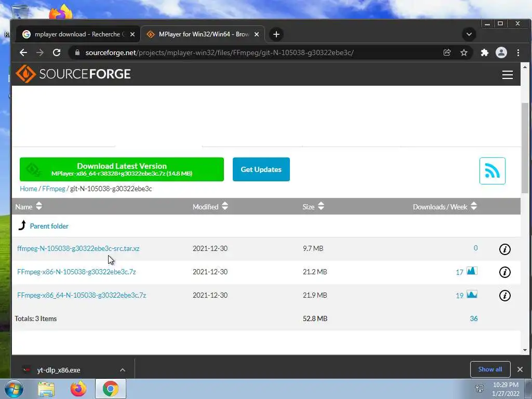532x399 pixels.
Task: Click the 21.2 MB size value
Action: coord(315,272)
